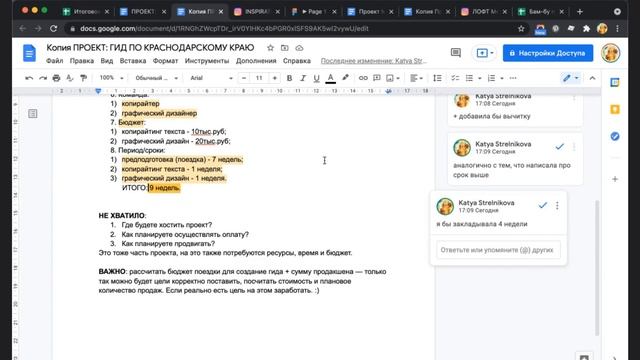Open the Дополнения menu
This screenshot has height=360, width=640.
point(256,61)
